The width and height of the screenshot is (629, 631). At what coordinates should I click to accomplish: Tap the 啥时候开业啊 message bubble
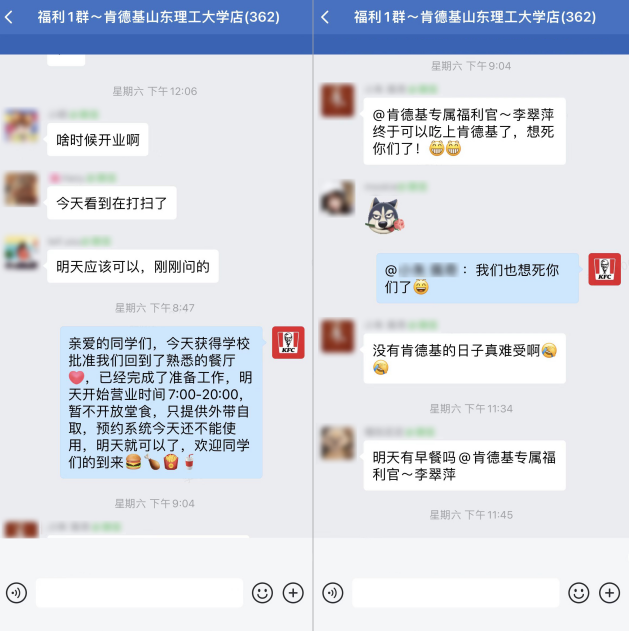point(98,140)
